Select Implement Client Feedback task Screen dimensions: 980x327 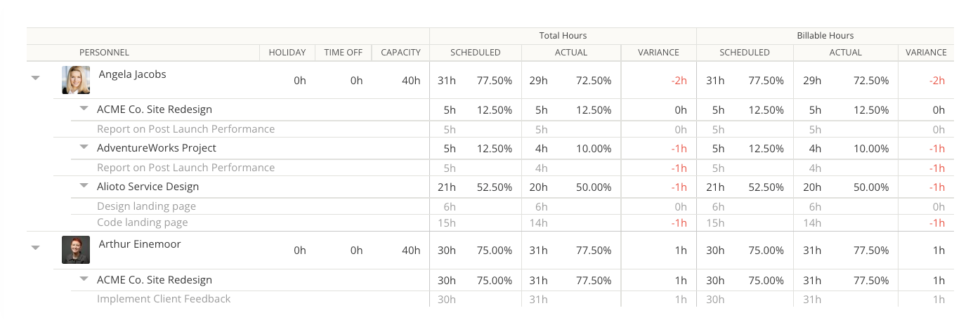coord(164,299)
